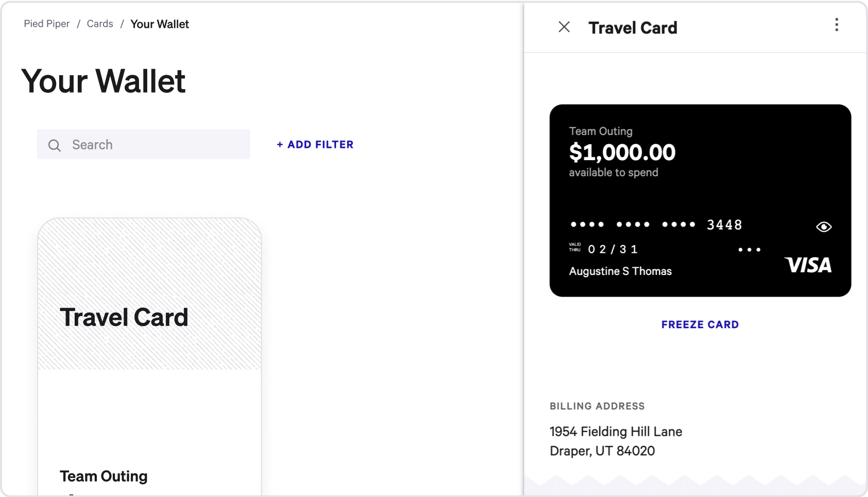
Task: Navigate to the Cards breadcrumb
Action: pos(100,24)
